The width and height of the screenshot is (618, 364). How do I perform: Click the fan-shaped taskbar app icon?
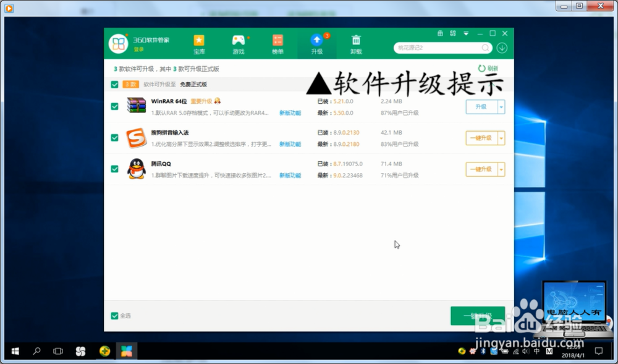(x=80, y=351)
